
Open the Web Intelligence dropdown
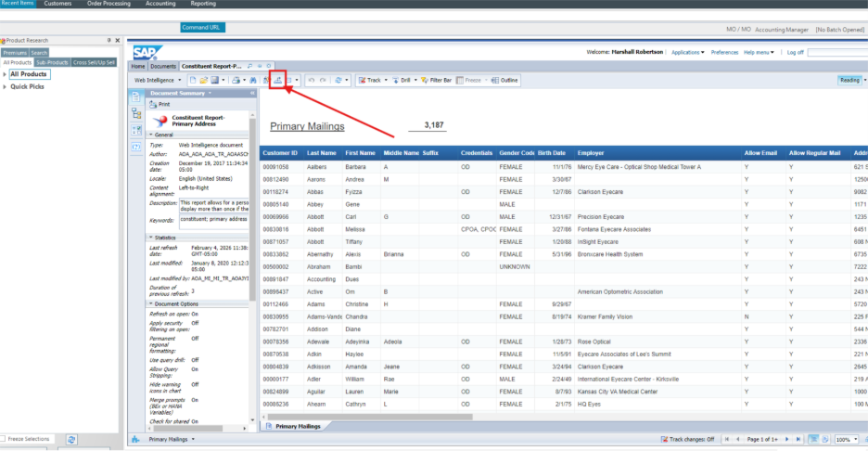pyautogui.click(x=159, y=81)
